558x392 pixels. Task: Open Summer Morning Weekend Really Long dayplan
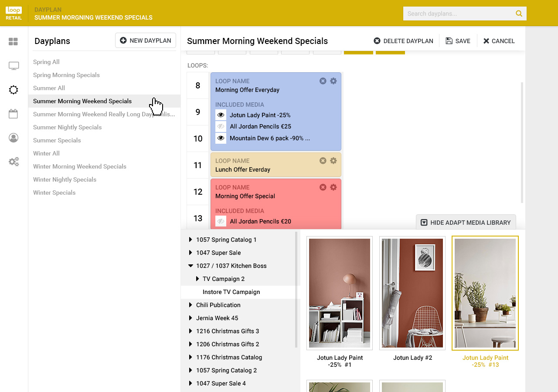click(x=104, y=114)
